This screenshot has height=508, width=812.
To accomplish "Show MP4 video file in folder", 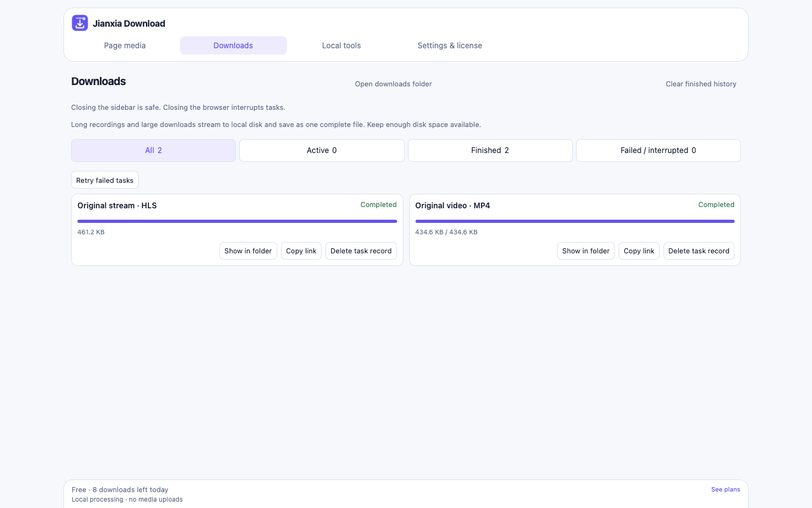I will tap(586, 251).
